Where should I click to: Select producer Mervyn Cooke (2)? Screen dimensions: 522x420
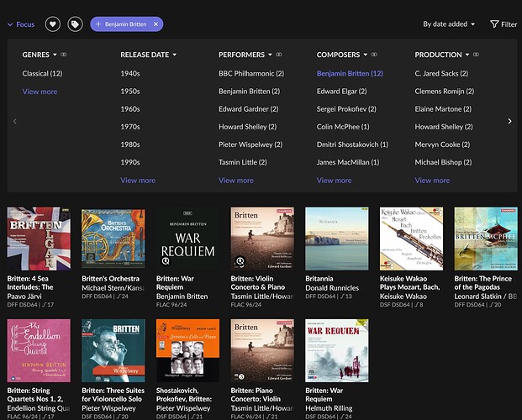click(442, 144)
